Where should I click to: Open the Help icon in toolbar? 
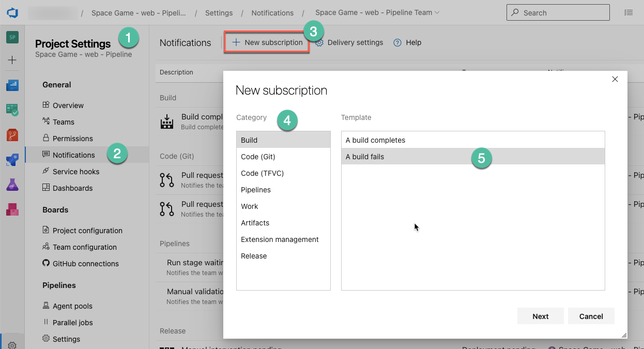[x=397, y=42]
